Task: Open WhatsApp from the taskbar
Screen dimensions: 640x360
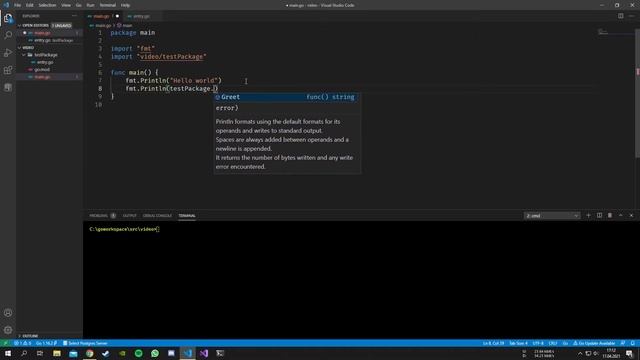Action: [155, 353]
